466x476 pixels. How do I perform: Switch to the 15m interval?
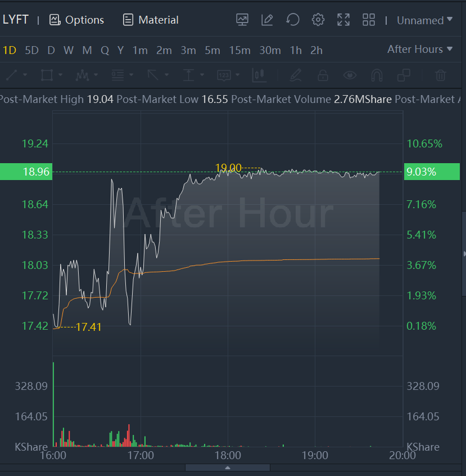click(239, 51)
